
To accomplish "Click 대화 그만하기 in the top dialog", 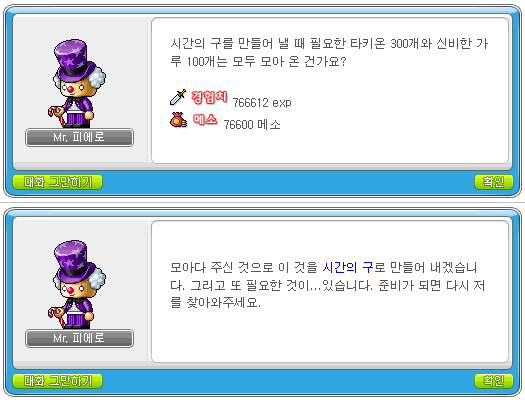I will [58, 182].
